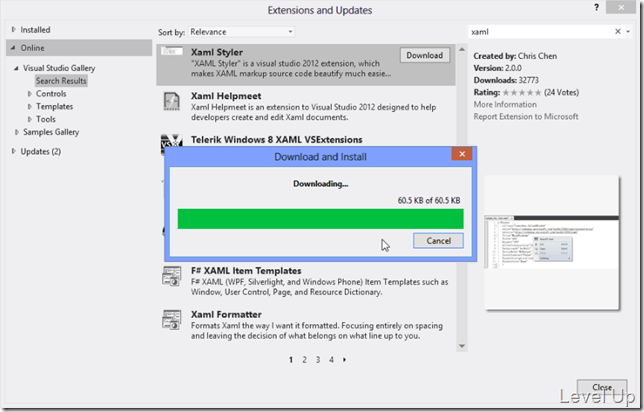Select the Samples Gallery label

click(51, 132)
